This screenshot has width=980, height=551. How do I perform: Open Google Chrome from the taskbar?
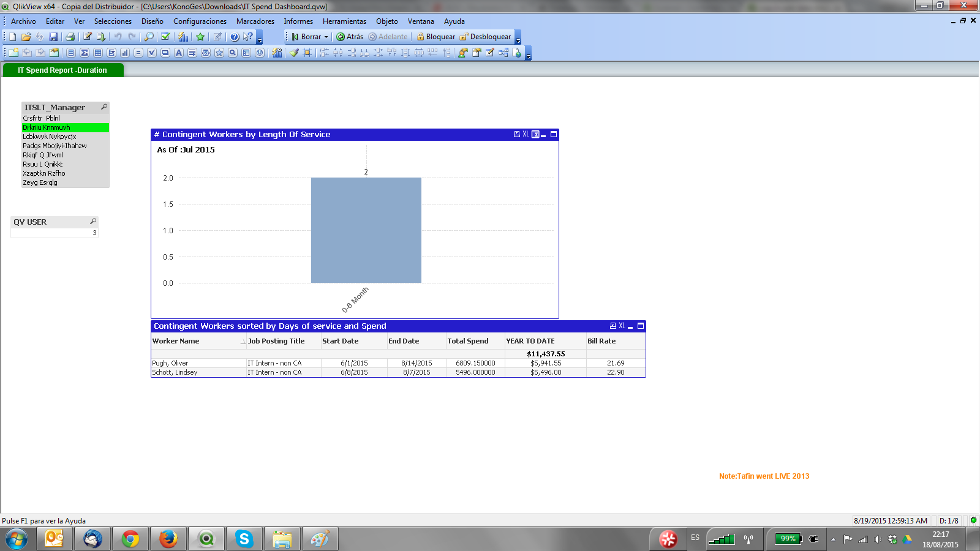(130, 539)
